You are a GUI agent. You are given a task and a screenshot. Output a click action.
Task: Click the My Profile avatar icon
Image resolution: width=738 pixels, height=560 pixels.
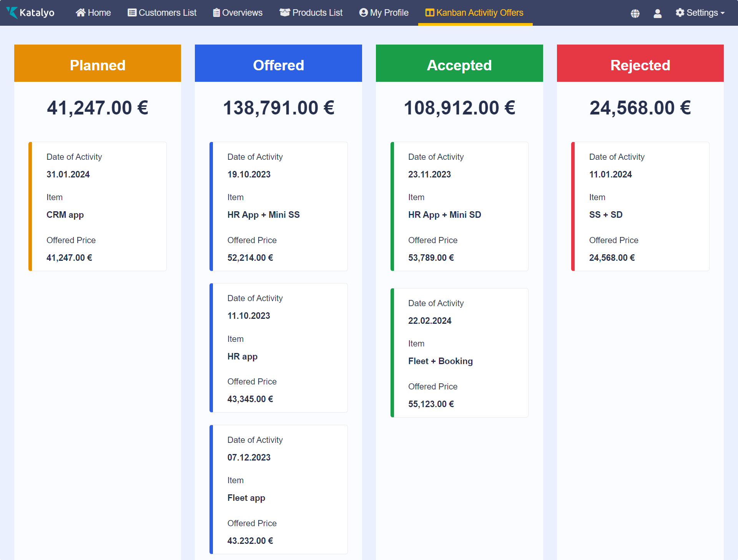(363, 13)
